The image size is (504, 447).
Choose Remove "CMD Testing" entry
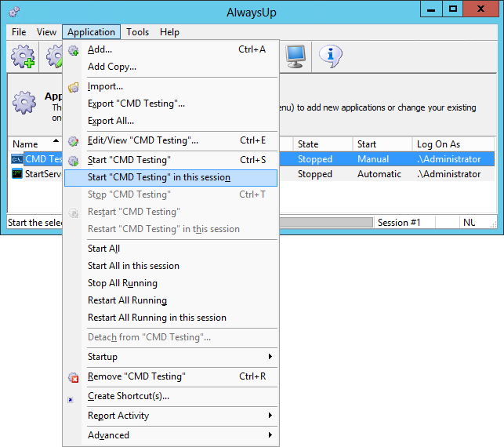(171, 376)
